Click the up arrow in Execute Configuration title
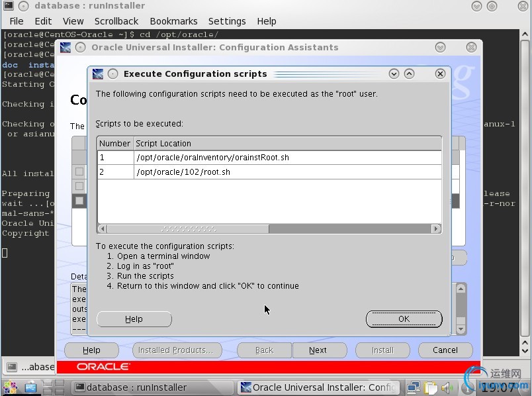The image size is (532, 396). [x=409, y=74]
